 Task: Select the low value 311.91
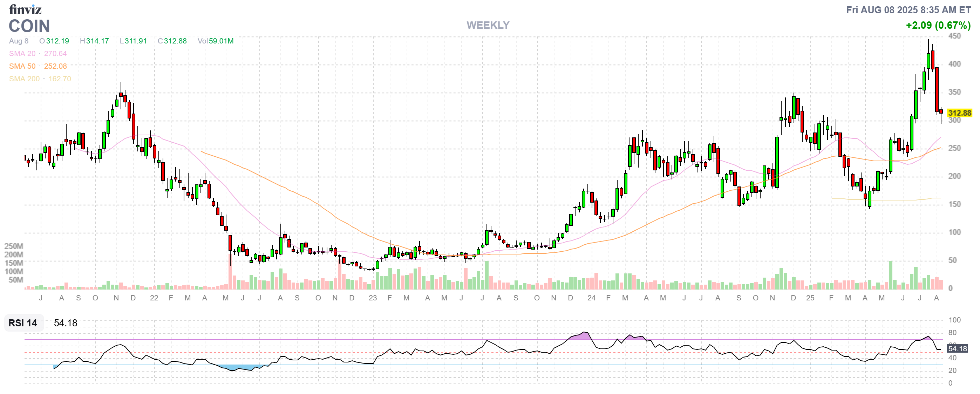(x=135, y=41)
